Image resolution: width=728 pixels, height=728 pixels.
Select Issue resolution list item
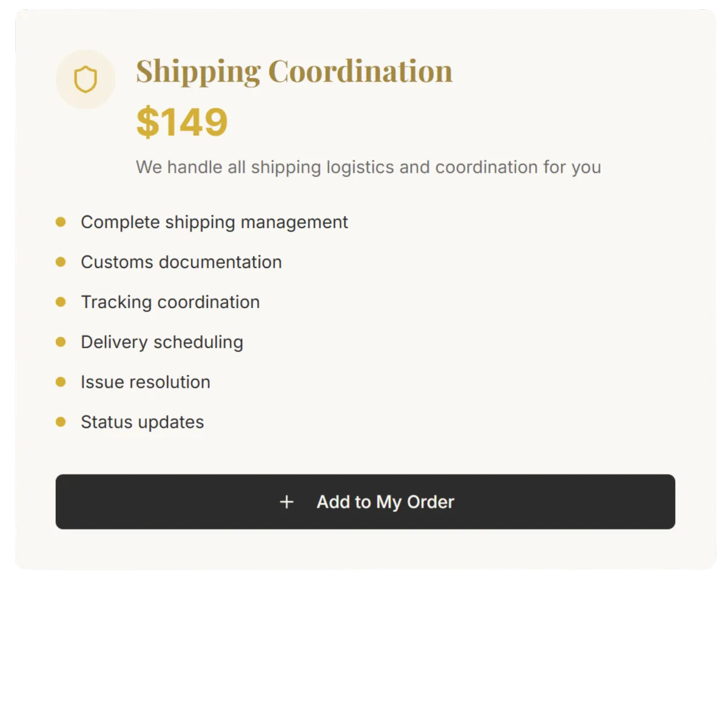point(145,382)
